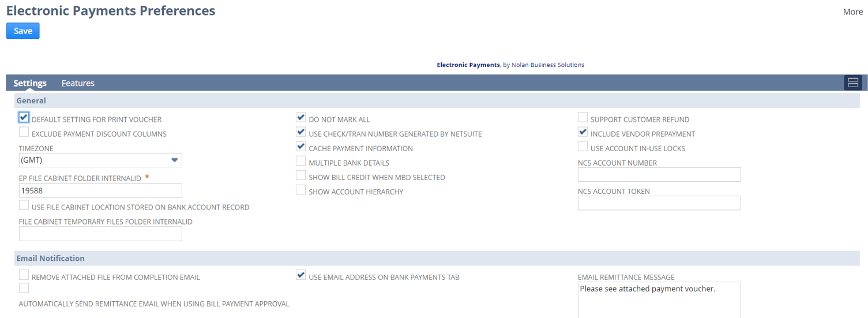Enable Support Customer Refund

583,118
